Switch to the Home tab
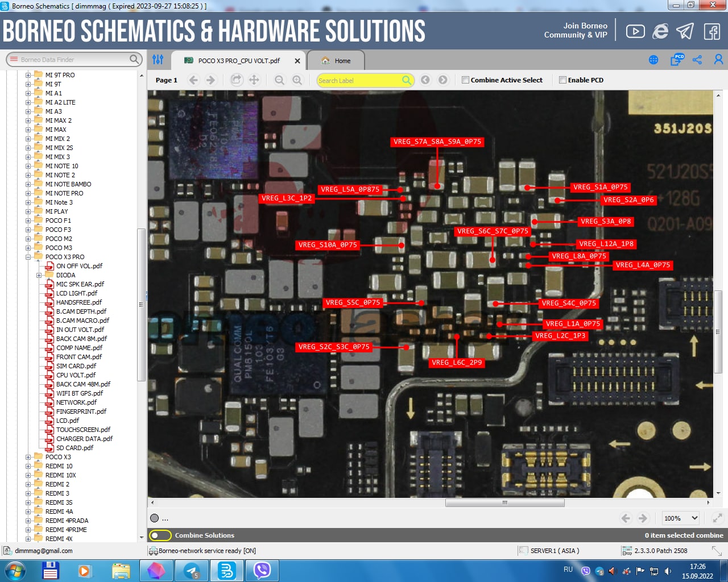The height and width of the screenshot is (582, 728). coord(336,61)
